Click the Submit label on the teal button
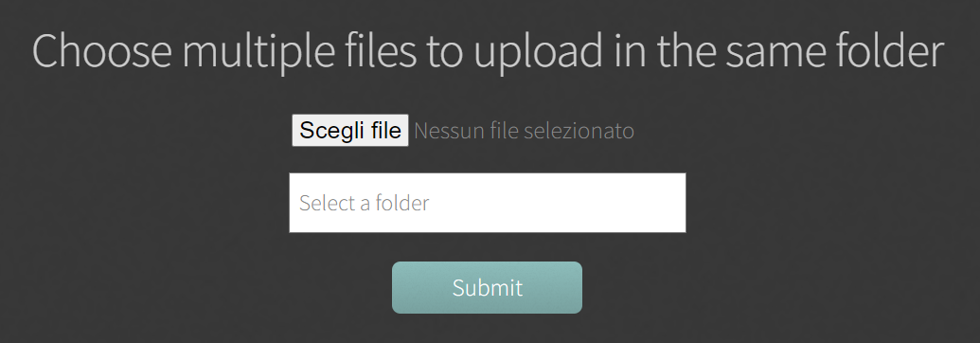The width and height of the screenshot is (980, 343). pyautogui.click(x=488, y=287)
